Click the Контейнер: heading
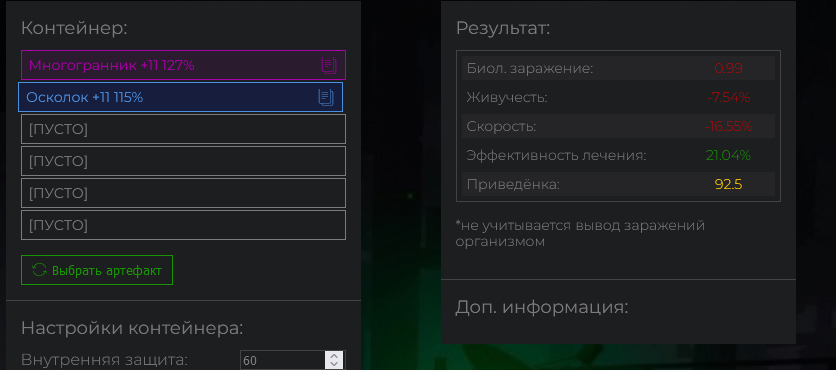 tap(74, 28)
